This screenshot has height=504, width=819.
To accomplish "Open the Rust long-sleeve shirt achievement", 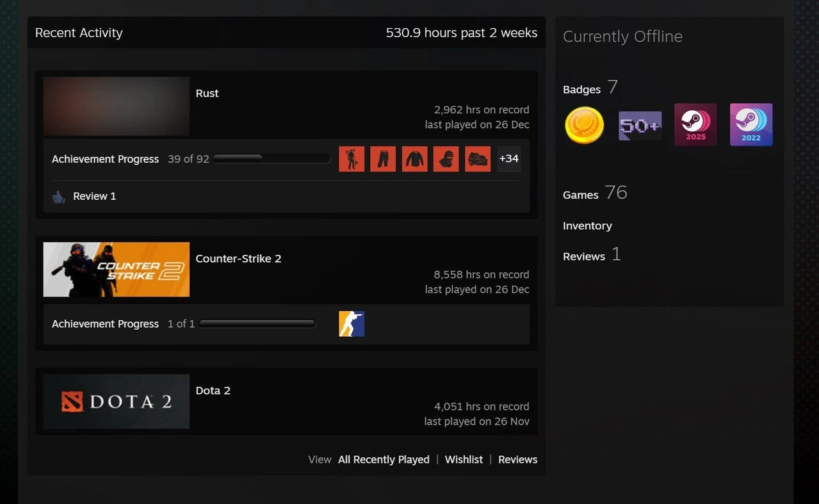I will tap(414, 159).
